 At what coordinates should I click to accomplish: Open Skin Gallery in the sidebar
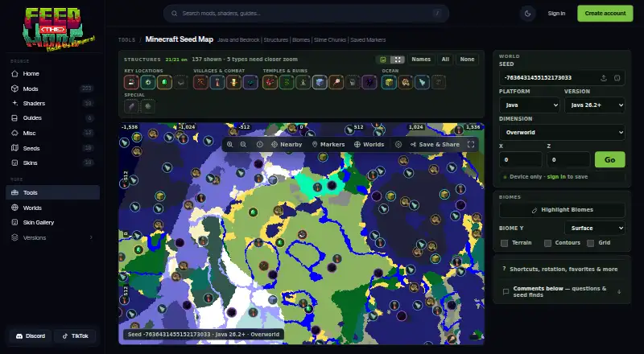[x=52, y=223]
